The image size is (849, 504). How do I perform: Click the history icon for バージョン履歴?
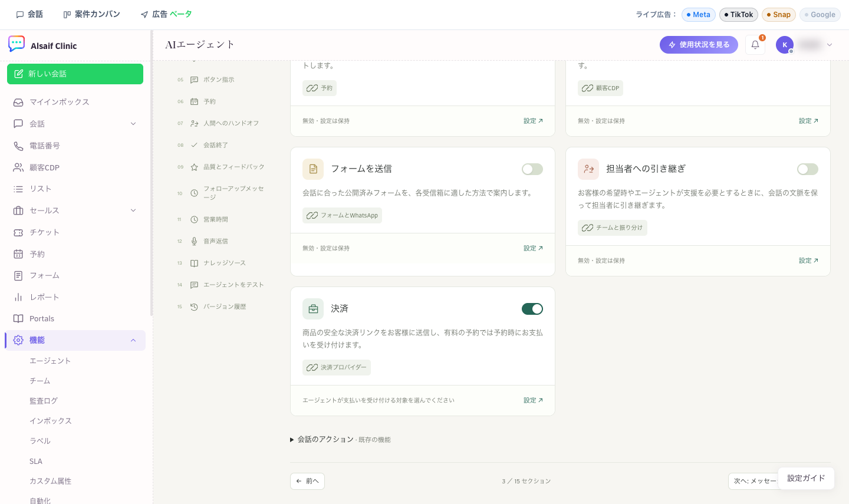coord(194,307)
